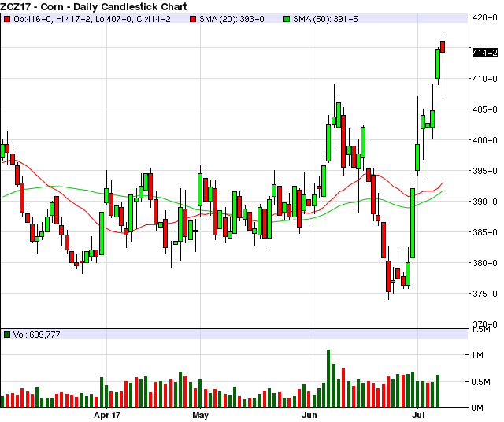This screenshot has height=422, width=504.
Task: Click the 385-0 price axis label
Action: coord(485,232)
